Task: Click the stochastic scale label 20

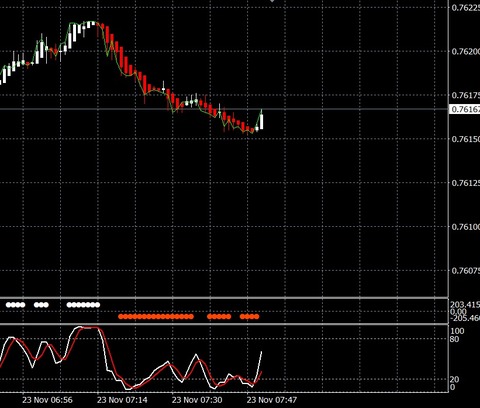Action: point(455,379)
